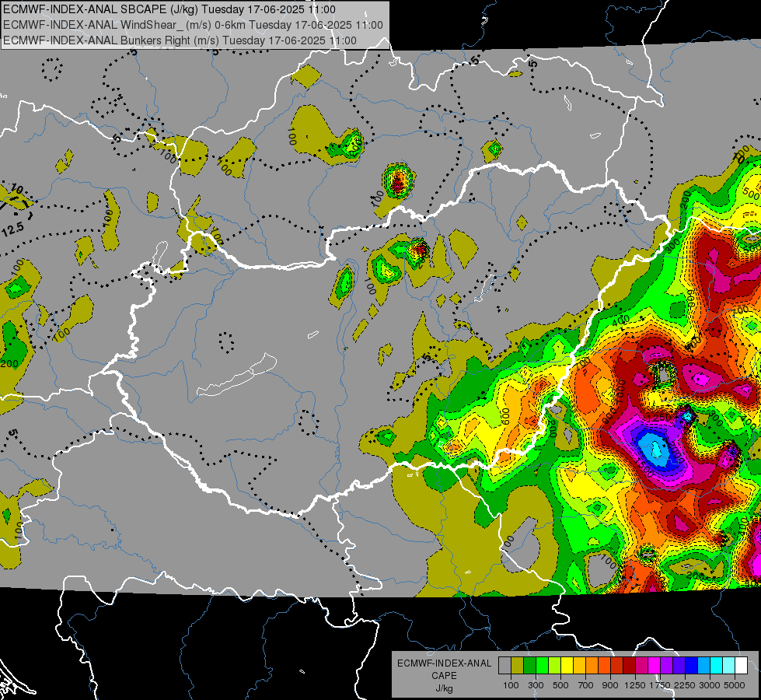Click legend tick label 3000

pos(710,685)
